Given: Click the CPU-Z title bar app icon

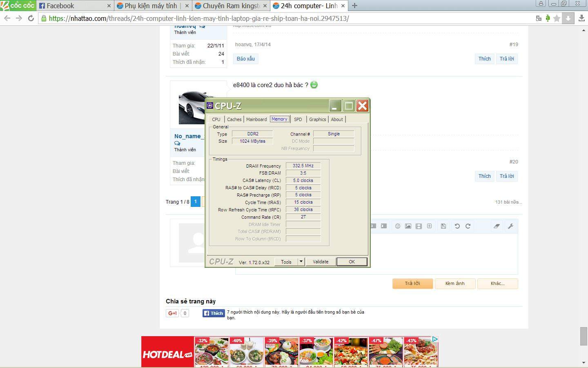Looking at the screenshot, I should 210,105.
